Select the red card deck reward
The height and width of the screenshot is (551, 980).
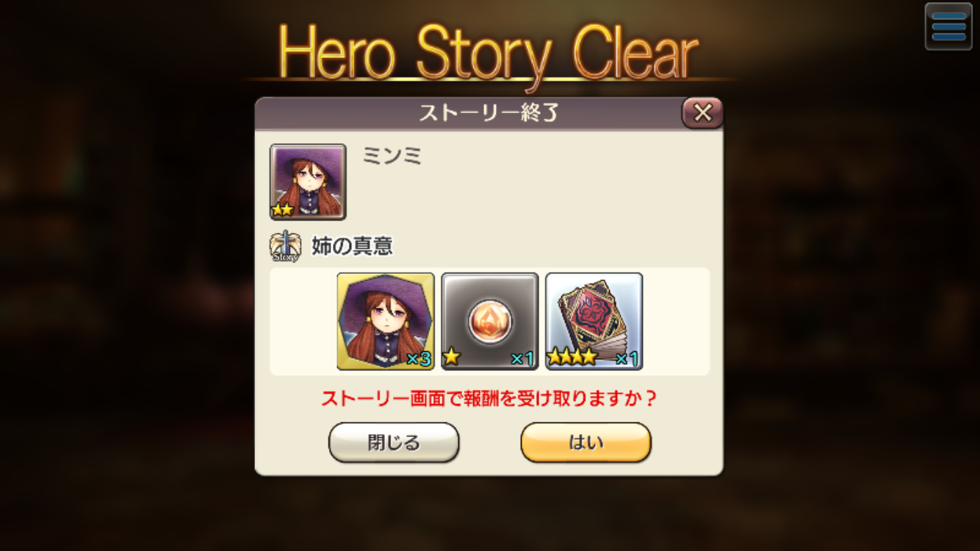tap(594, 321)
